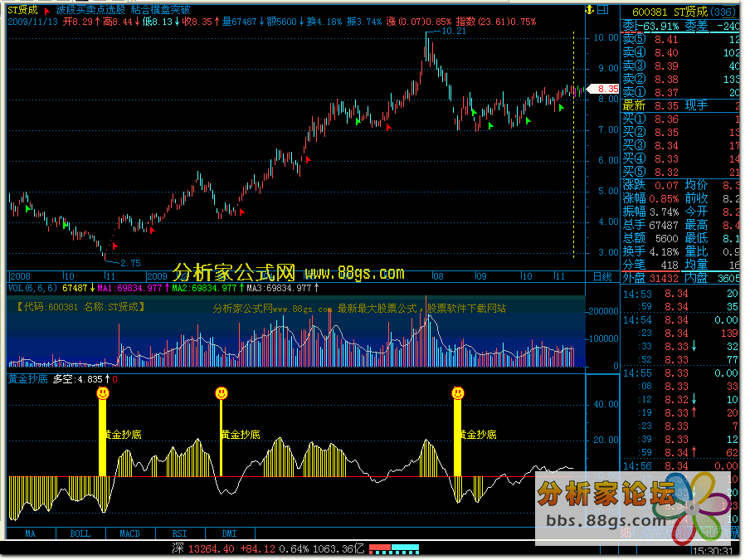The width and height of the screenshot is (745, 560).
Task: Click the middle 黄金抄底 smiley face marker
Action: tap(221, 392)
